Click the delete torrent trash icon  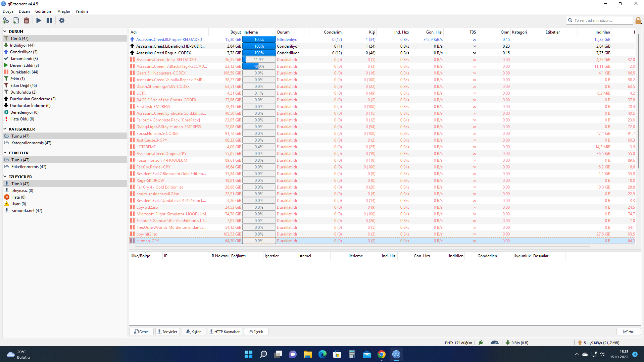coord(27,20)
